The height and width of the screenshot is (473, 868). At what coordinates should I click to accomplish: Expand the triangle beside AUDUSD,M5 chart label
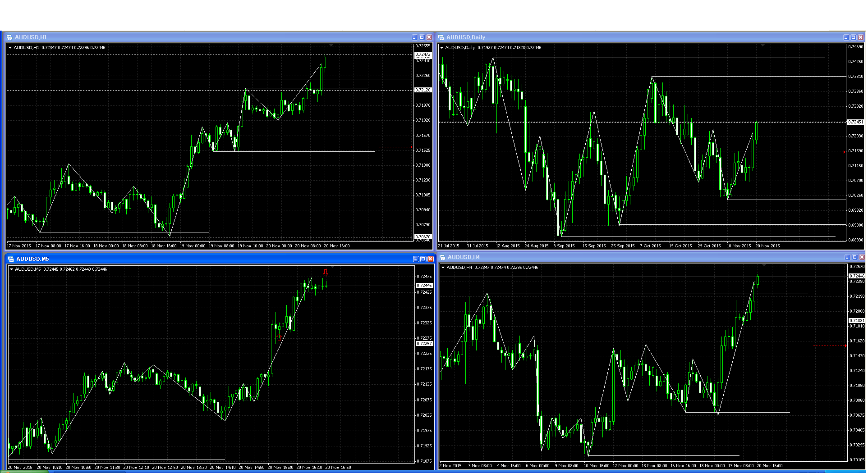click(x=12, y=269)
